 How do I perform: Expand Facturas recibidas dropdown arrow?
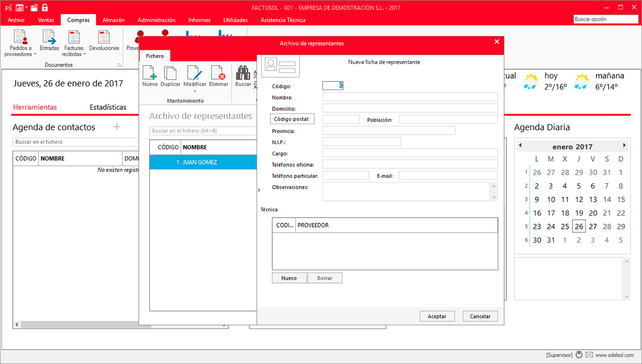(x=84, y=55)
